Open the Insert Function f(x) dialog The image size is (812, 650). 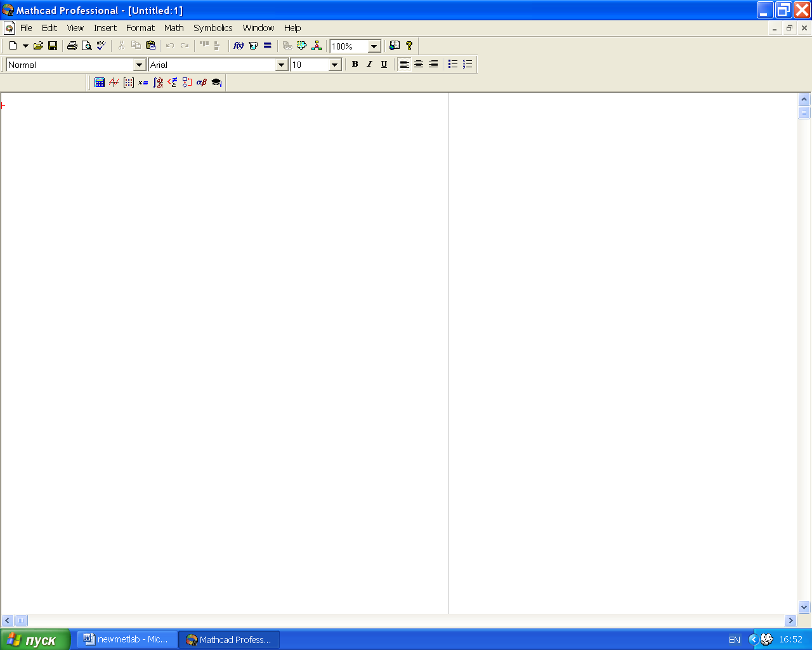click(239, 46)
